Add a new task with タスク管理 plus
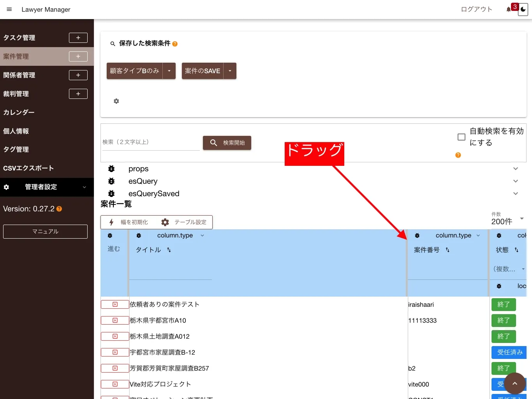Viewport: 532px width, 399px height. click(x=78, y=38)
